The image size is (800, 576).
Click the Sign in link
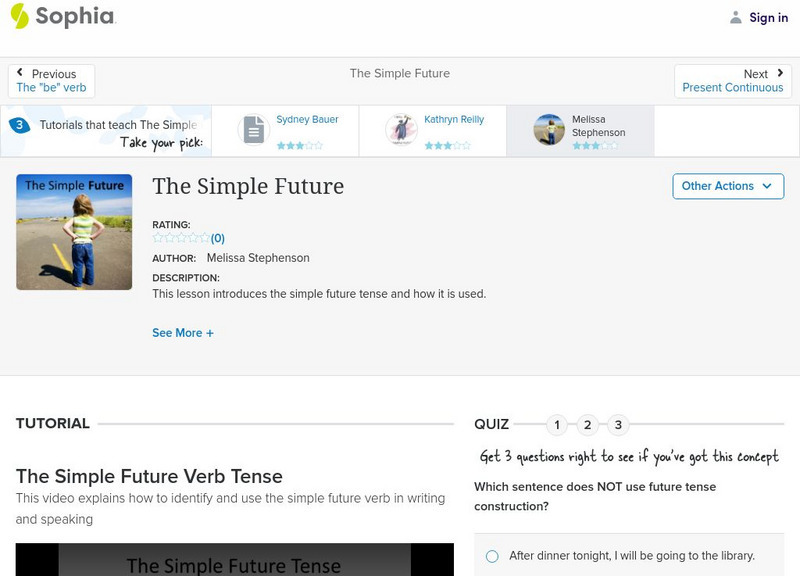768,17
